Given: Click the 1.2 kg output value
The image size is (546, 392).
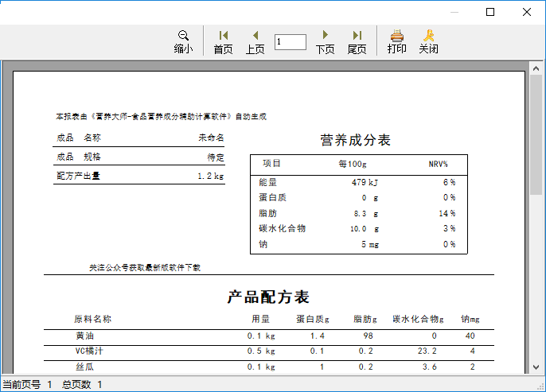Looking at the screenshot, I should pyautogui.click(x=211, y=176).
